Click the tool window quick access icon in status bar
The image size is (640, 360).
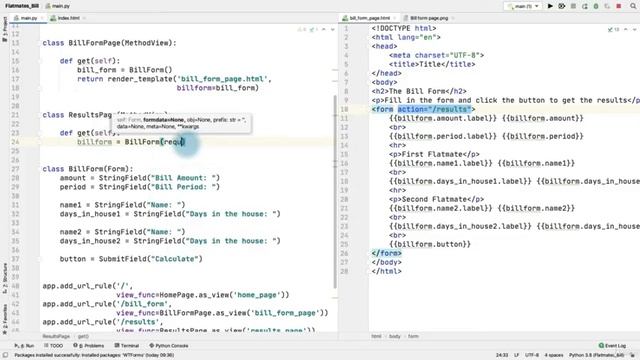(x=5, y=355)
